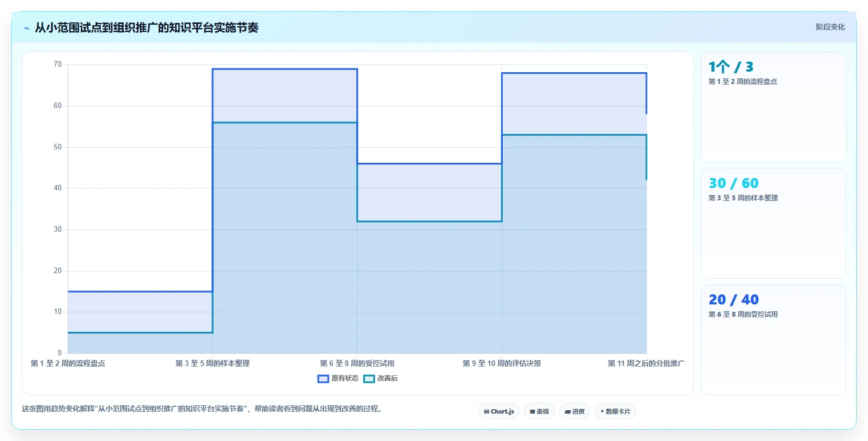
Task: Click the teal 改善后 step line at value 32
Action: coord(430,221)
